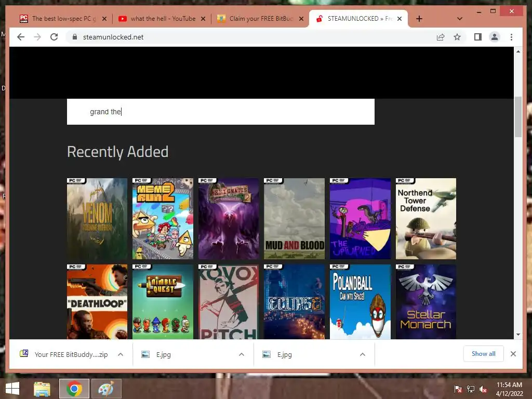Screen dimensions: 532x399
Task: Click the network tray icon
Action: click(471, 389)
